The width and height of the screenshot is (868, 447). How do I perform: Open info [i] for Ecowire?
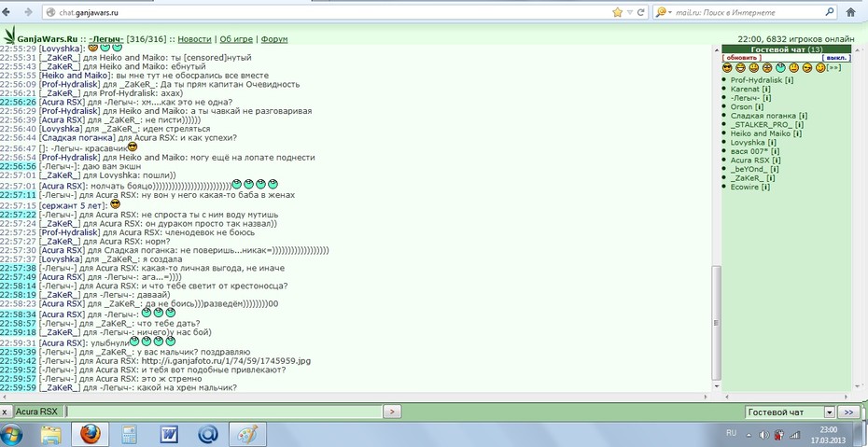[765, 187]
